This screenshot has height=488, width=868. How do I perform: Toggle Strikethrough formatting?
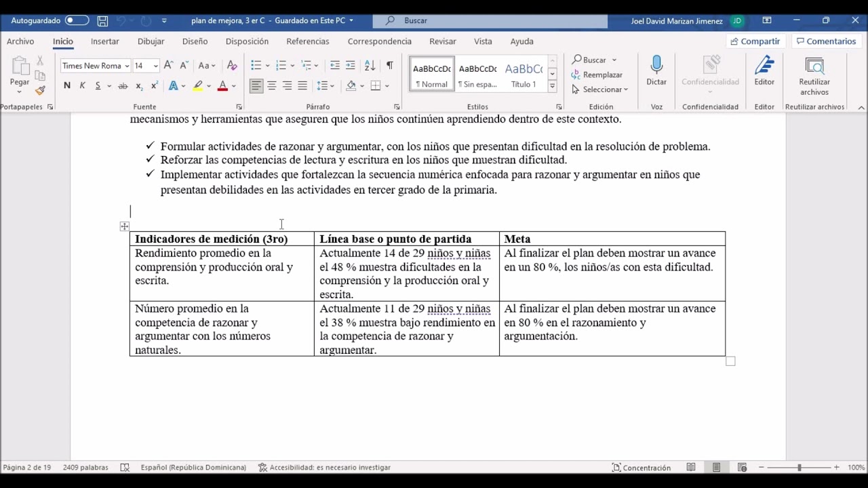click(123, 85)
